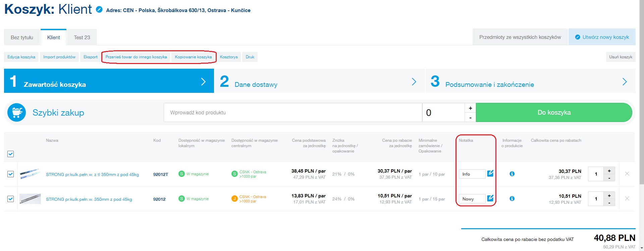644x251 pixels.
Task: Click the edit pencil icon beside Klient title
Action: [99, 10]
